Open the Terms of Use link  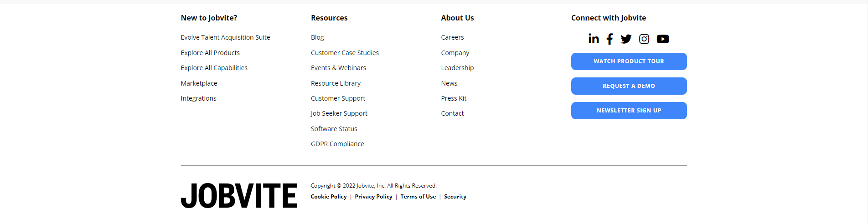pos(418,197)
